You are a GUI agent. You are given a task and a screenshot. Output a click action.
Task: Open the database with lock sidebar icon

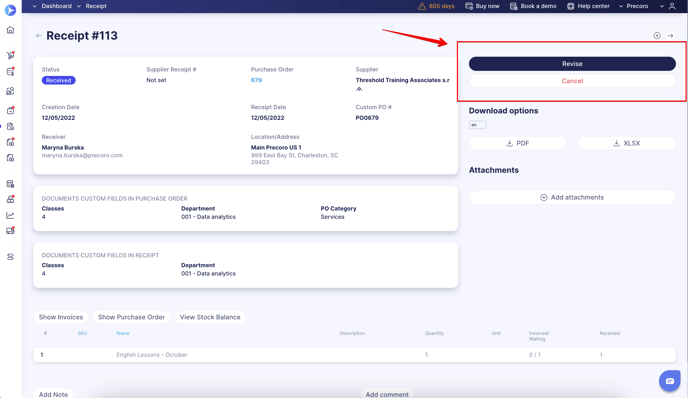click(11, 184)
